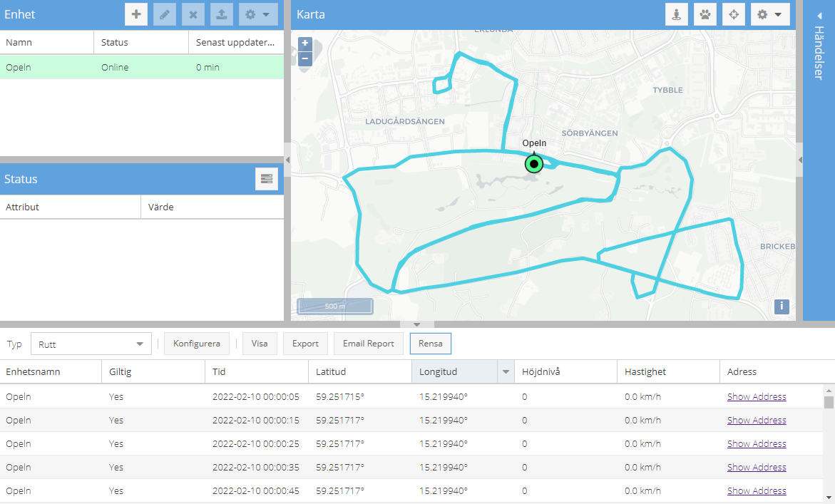The height and width of the screenshot is (504, 835).
Task: Open the Karta settings gear dropdown
Action: click(x=770, y=14)
